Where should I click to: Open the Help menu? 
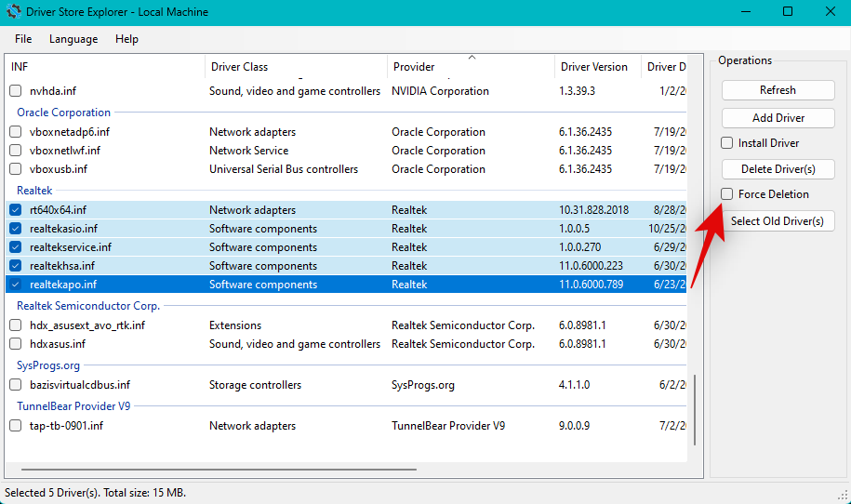pos(126,39)
